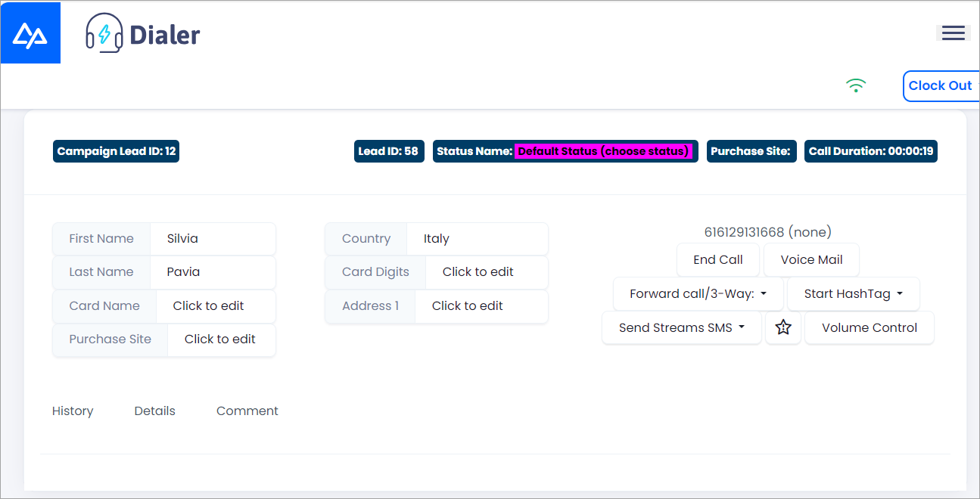The image size is (980, 499).
Task: Click the star favorite icon
Action: pos(782,327)
